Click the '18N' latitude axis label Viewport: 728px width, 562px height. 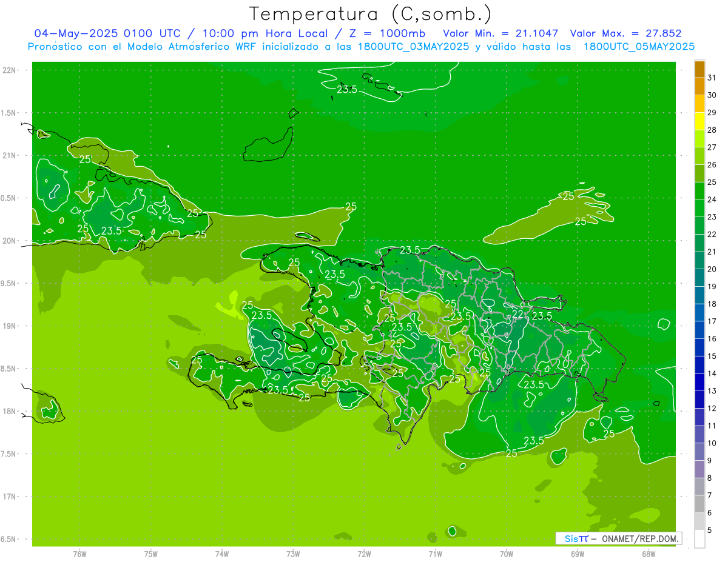coord(9,412)
